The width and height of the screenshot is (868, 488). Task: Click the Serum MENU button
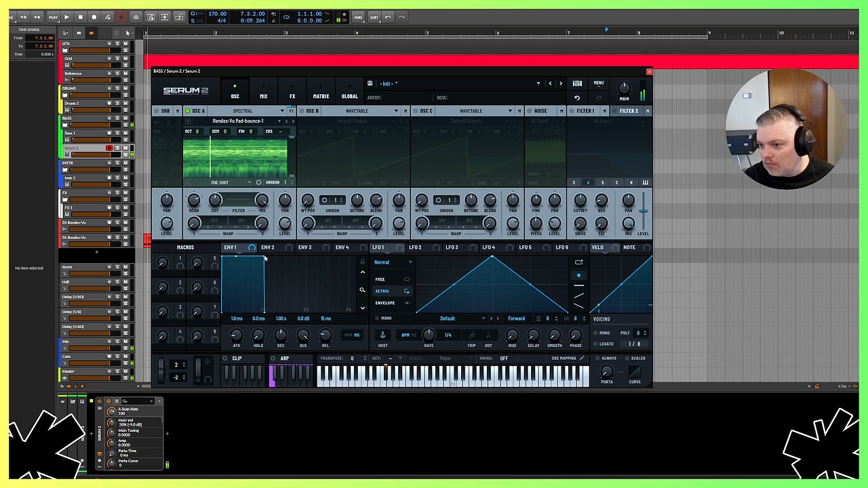click(599, 83)
